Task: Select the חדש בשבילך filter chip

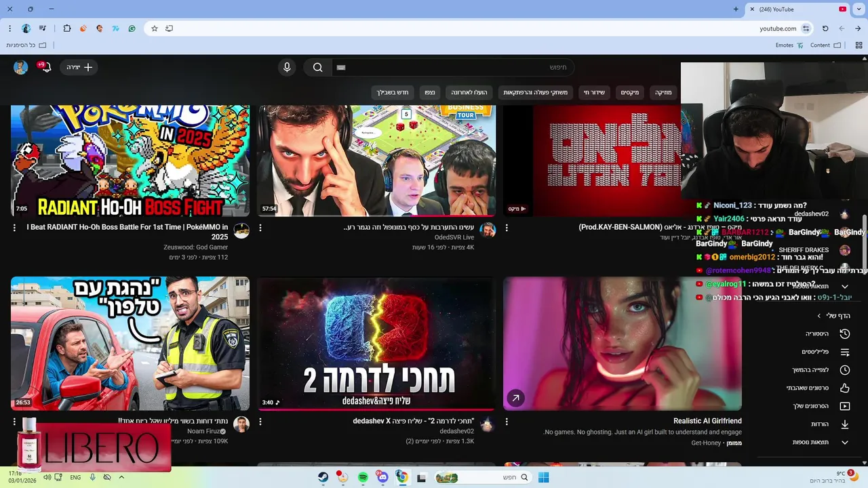Action: pyautogui.click(x=393, y=92)
